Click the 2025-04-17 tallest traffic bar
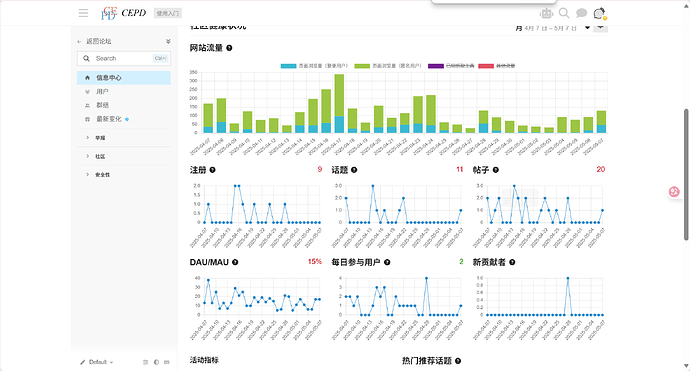Image resolution: width=690 pixels, height=371 pixels. click(x=339, y=103)
